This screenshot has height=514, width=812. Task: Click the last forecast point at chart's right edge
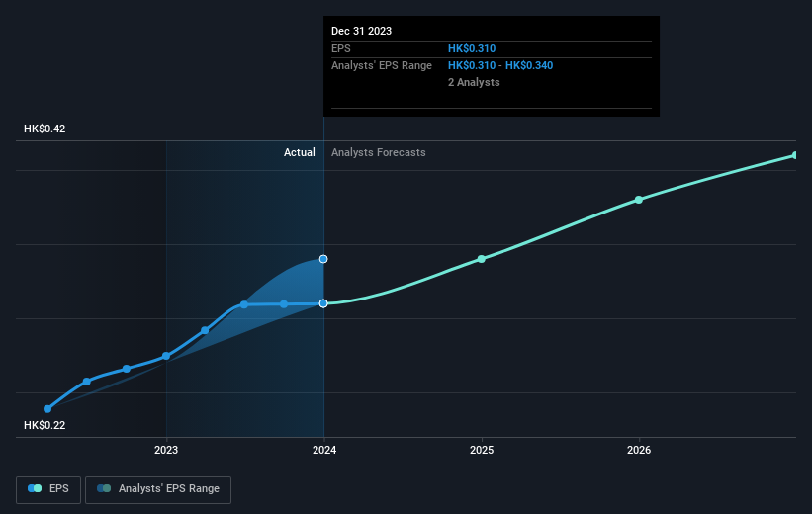point(795,155)
